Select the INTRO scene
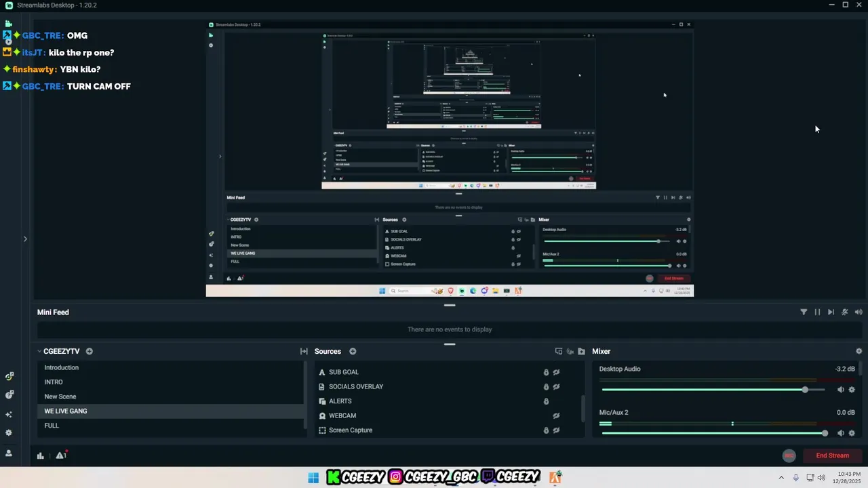The width and height of the screenshot is (868, 488). 170,382
